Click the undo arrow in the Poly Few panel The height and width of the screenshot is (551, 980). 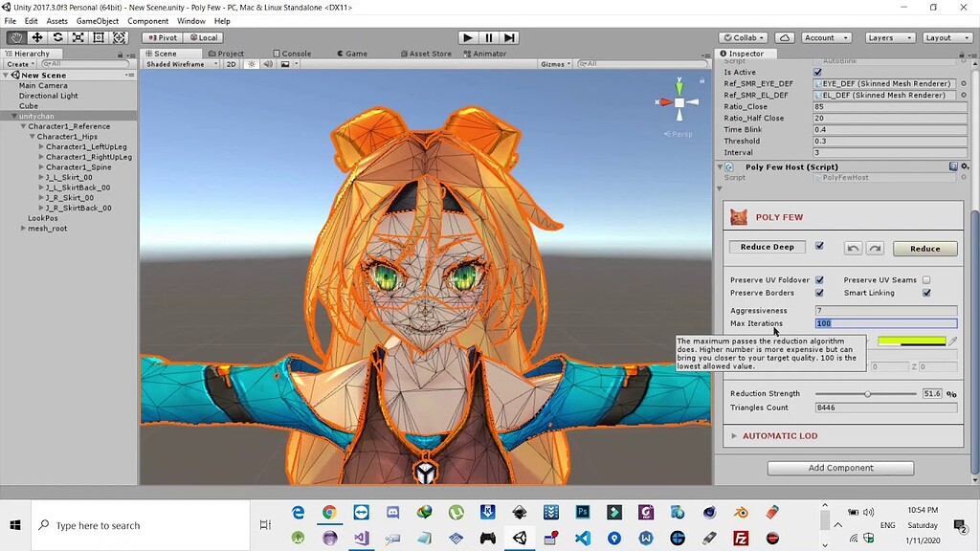(x=853, y=247)
